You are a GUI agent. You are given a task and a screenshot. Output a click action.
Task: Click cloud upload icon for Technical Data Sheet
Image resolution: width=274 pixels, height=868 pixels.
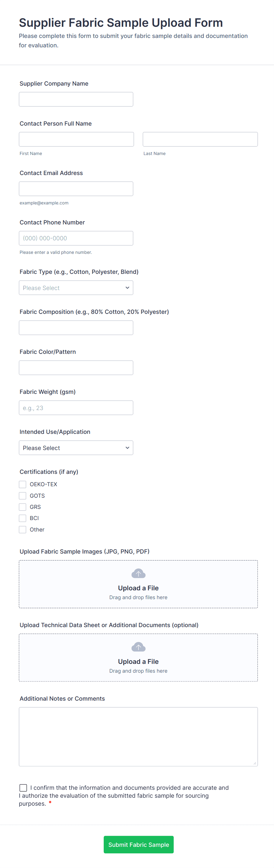click(138, 647)
